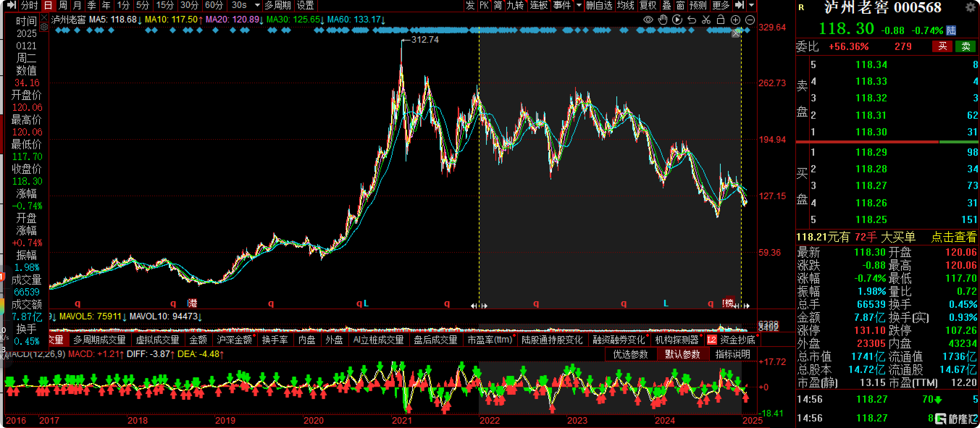The width and height of the screenshot is (980, 428).
Task: Click collapse-panel arrow icon at top left
Action: pos(12,5)
